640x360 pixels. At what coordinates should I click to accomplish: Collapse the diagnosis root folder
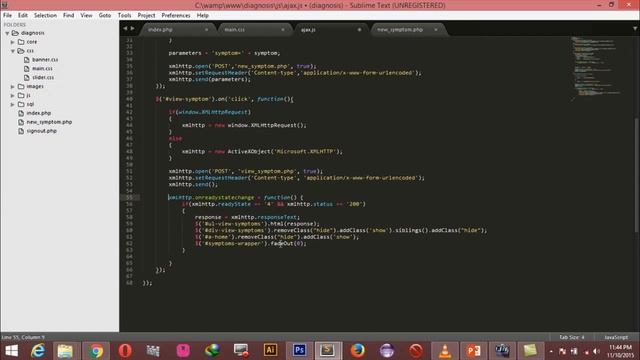point(7,33)
